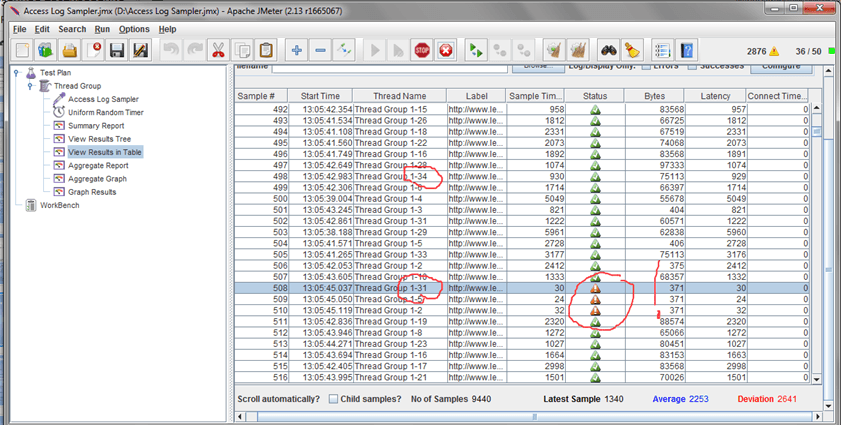Screen dimensions: 841x425
Task: Click the Start remote engines icon
Action: 476,50
